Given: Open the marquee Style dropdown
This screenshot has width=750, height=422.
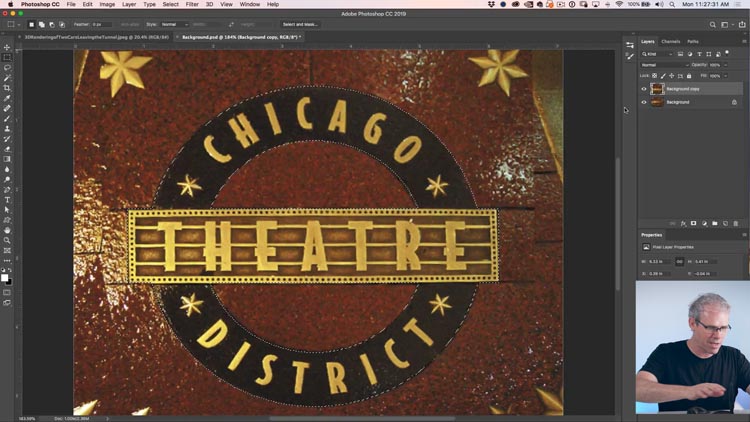Looking at the screenshot, I should [174, 24].
